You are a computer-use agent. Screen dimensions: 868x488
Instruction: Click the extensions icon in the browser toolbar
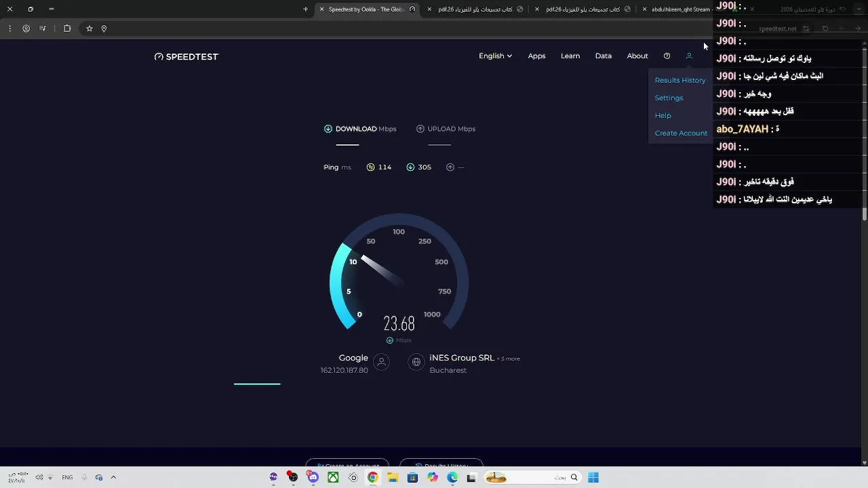pyautogui.click(x=67, y=28)
